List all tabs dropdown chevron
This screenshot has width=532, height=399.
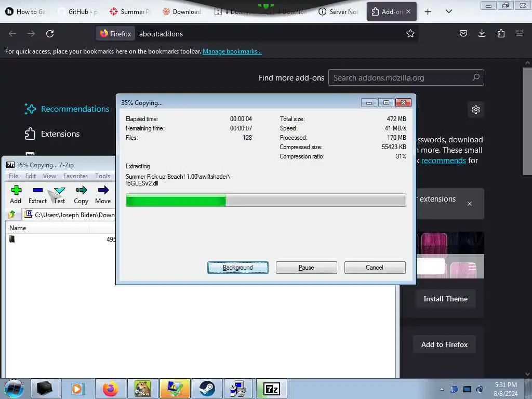click(x=448, y=11)
